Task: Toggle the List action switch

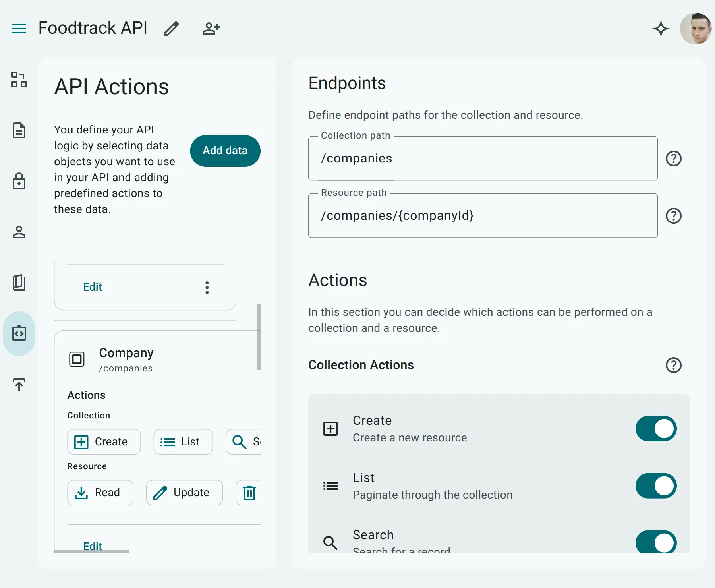Action: [x=656, y=486]
